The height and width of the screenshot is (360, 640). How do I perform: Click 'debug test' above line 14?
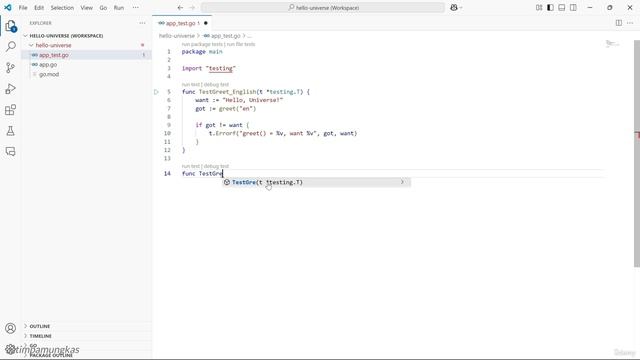click(216, 166)
